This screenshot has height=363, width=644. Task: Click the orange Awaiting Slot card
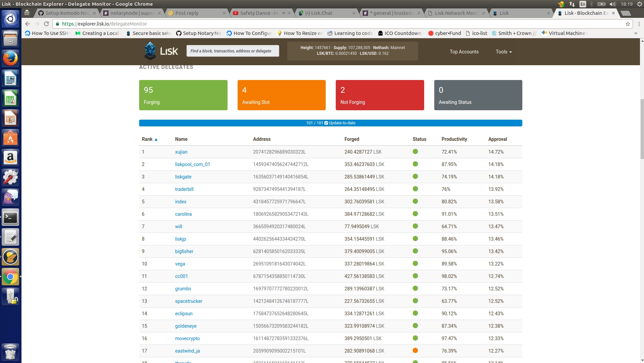pos(281,95)
